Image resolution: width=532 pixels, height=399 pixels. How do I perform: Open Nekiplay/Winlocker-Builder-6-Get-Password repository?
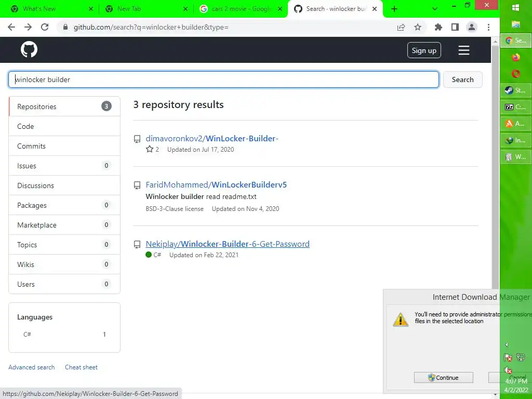coord(228,244)
